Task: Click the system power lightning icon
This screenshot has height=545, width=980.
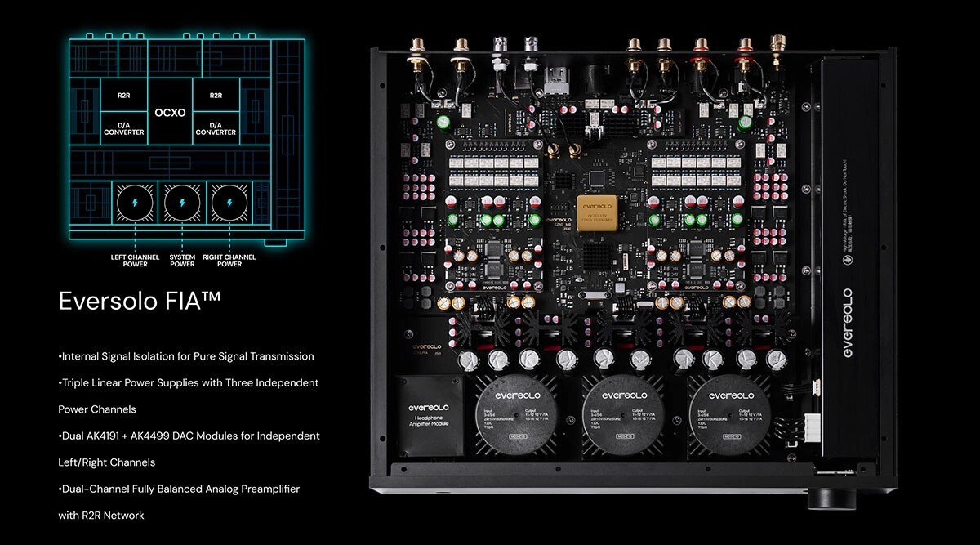Action: [182, 202]
